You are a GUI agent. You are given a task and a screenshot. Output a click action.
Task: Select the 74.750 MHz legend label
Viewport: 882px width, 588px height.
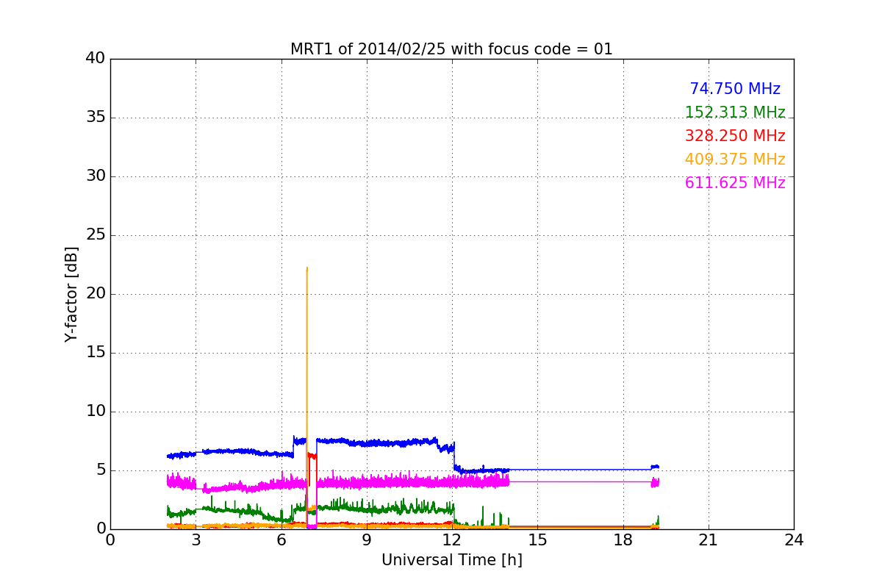pyautogui.click(x=735, y=89)
